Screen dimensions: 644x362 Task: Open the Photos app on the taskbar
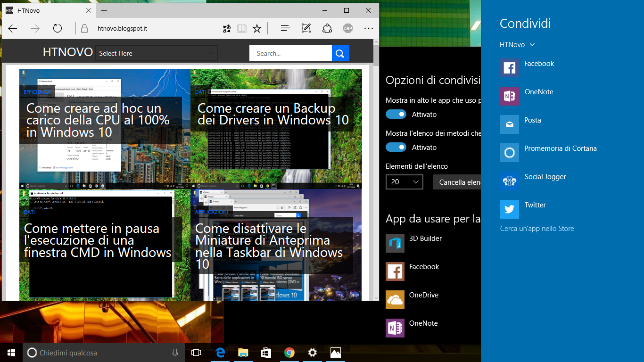[335, 353]
